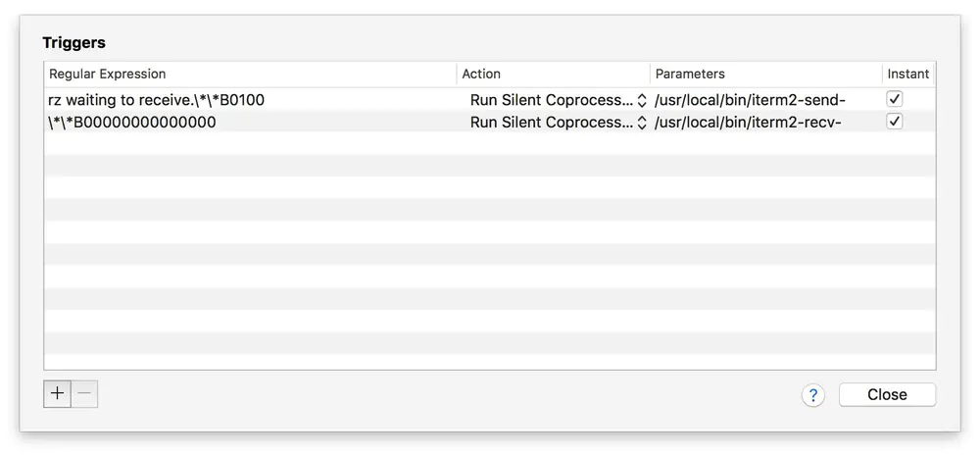Sort by Regular Expression column header
Image resolution: width=980 pixels, height=456 pixels.
[250, 74]
